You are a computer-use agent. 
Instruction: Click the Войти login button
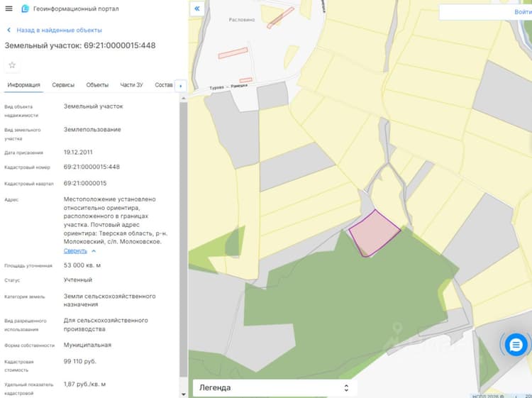pos(523,12)
